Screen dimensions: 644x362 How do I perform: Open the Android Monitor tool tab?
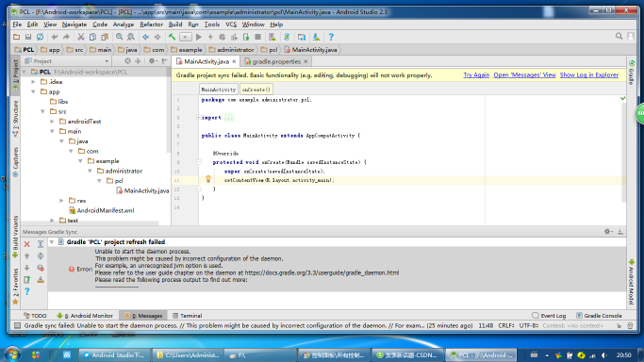pos(85,316)
